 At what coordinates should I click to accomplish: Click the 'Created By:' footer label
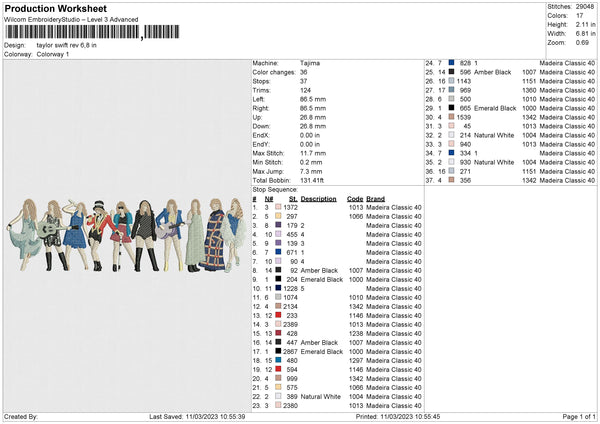[21, 417]
